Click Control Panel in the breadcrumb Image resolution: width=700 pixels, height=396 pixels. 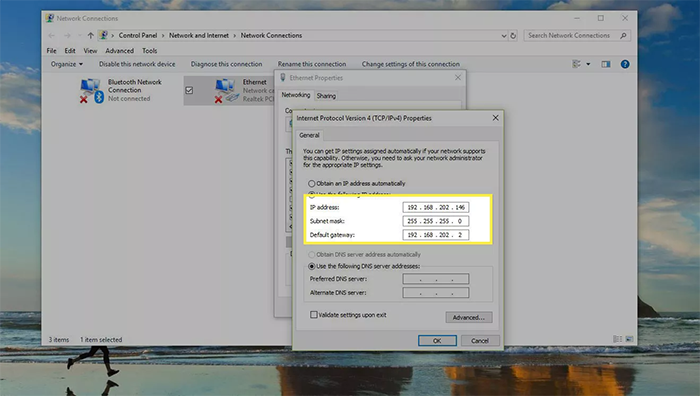click(x=138, y=35)
